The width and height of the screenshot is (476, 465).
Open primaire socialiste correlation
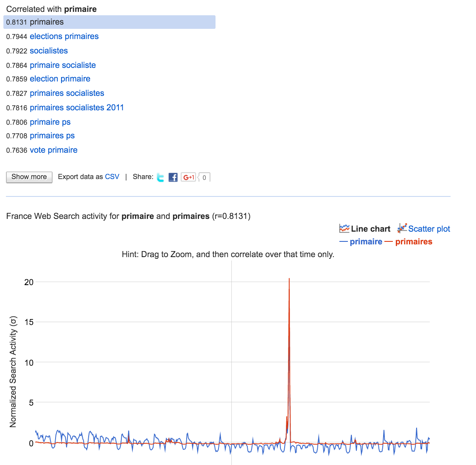tap(62, 65)
